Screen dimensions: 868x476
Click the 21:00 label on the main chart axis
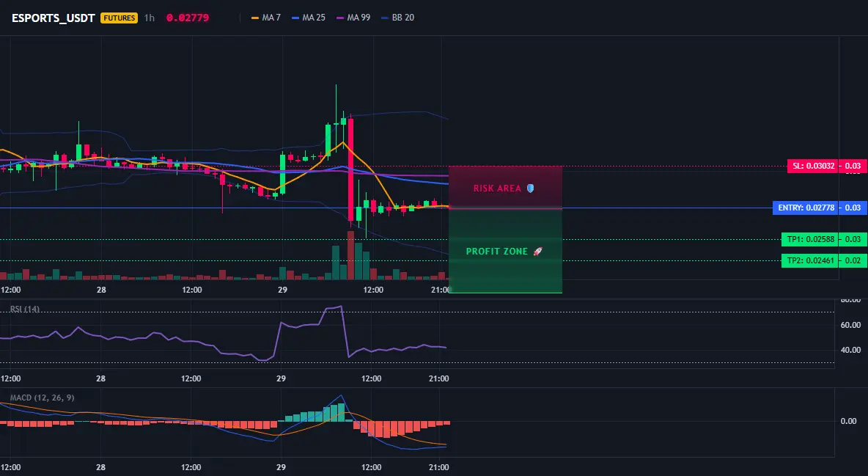point(440,290)
